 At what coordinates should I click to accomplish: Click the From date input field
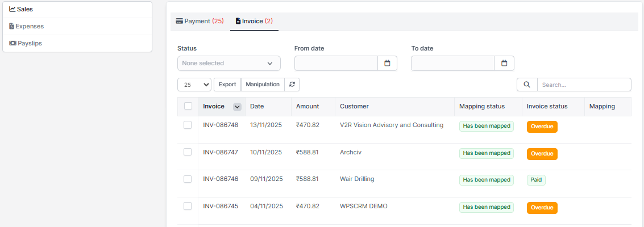(336, 63)
